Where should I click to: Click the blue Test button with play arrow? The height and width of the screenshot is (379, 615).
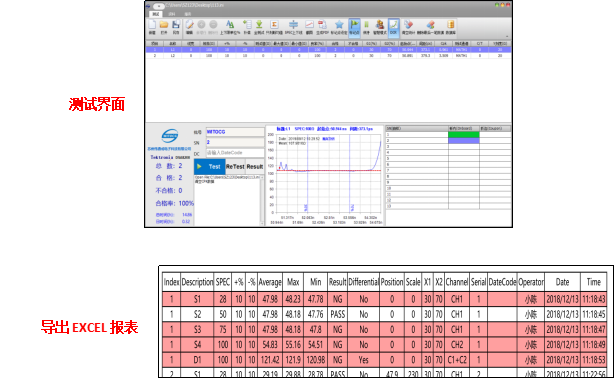(x=210, y=167)
